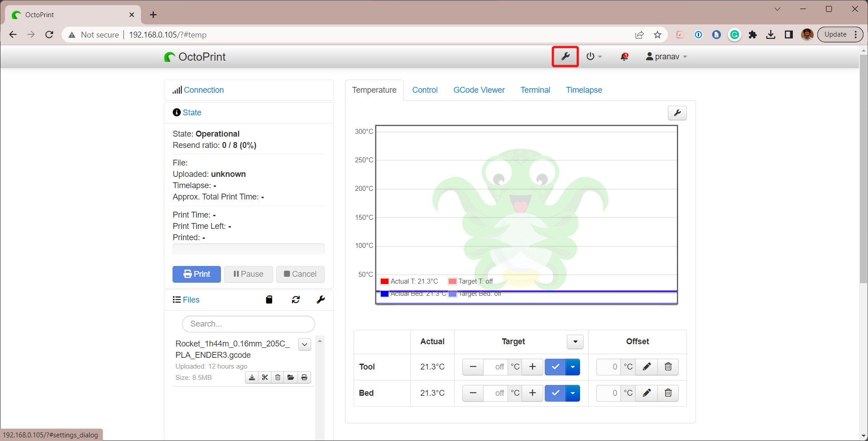Clear Tool offset trash icon

(x=668, y=367)
